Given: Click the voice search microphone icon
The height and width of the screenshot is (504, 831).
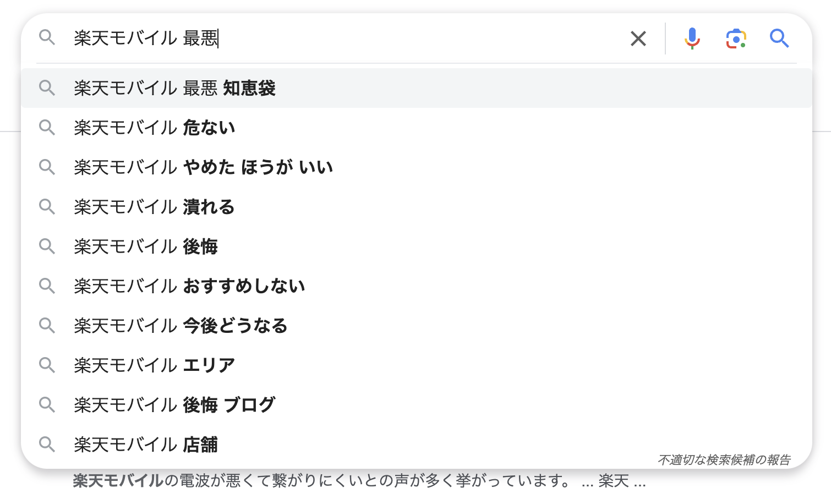Looking at the screenshot, I should click(x=692, y=39).
